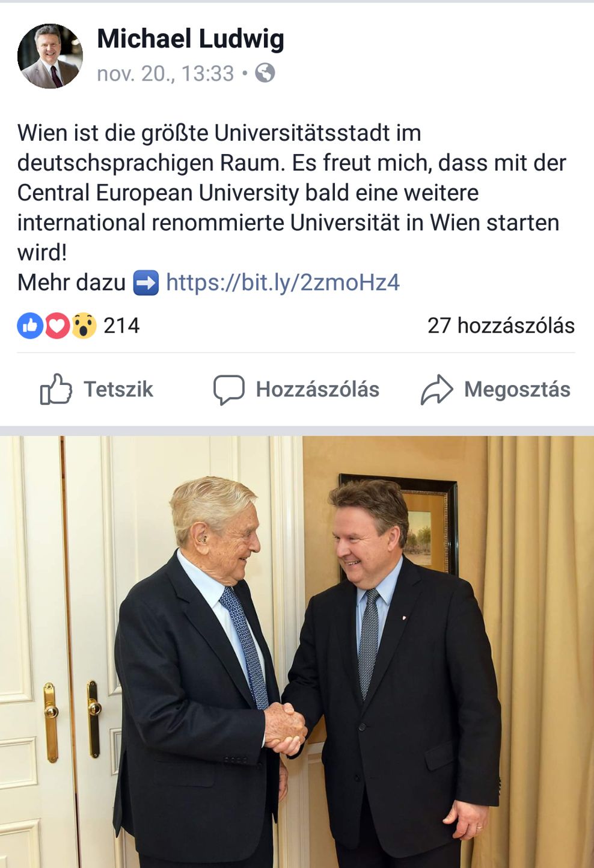Like the post with Tetszik label

click(x=118, y=389)
